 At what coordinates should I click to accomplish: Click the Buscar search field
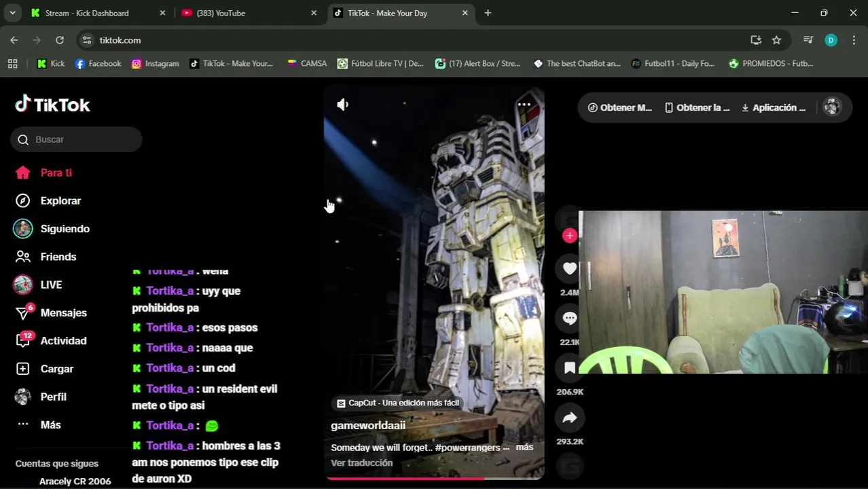point(76,139)
